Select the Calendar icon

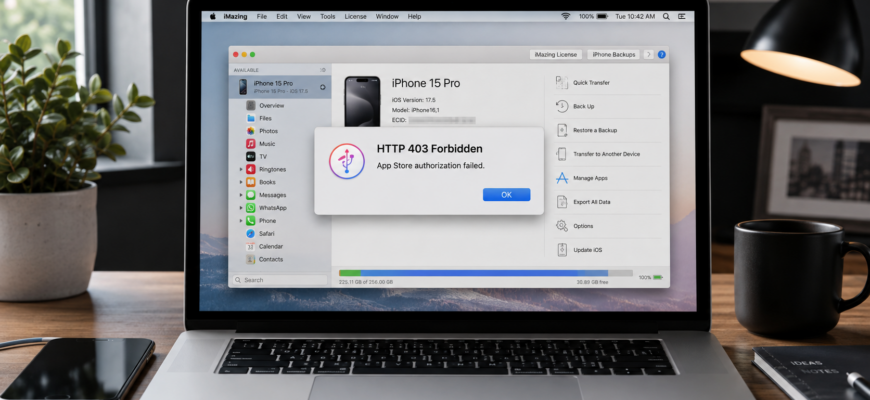click(251, 246)
